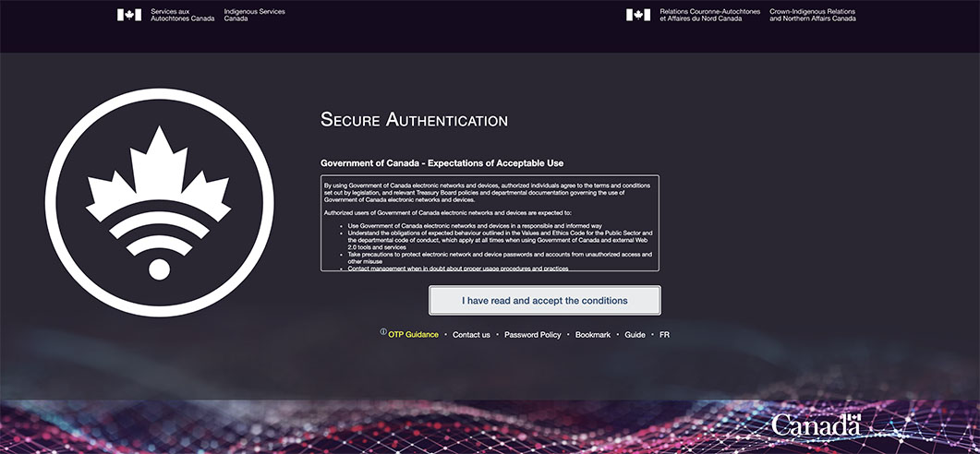Open the Password Policy link
The image size is (980, 454).
[532, 334]
